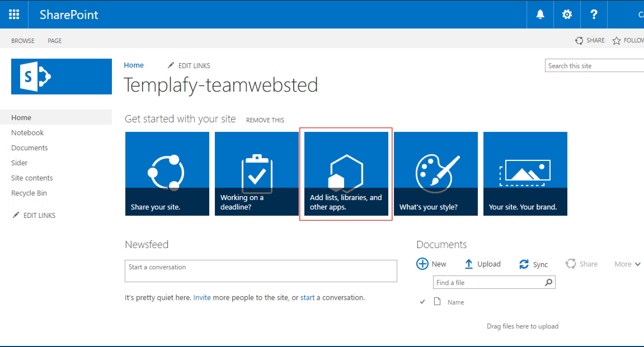
Task: Open notifications bell icon
Action: (x=540, y=14)
